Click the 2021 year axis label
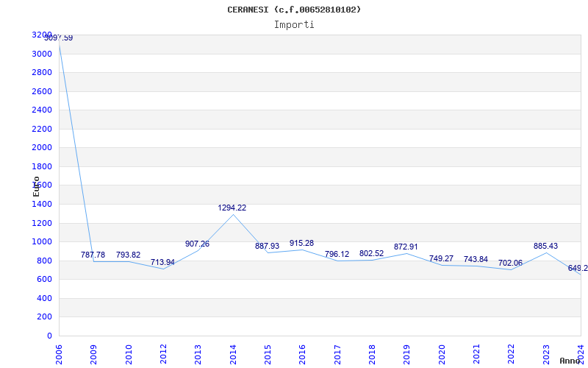Image resolution: width=588 pixels, height=368 pixels. 476,354
